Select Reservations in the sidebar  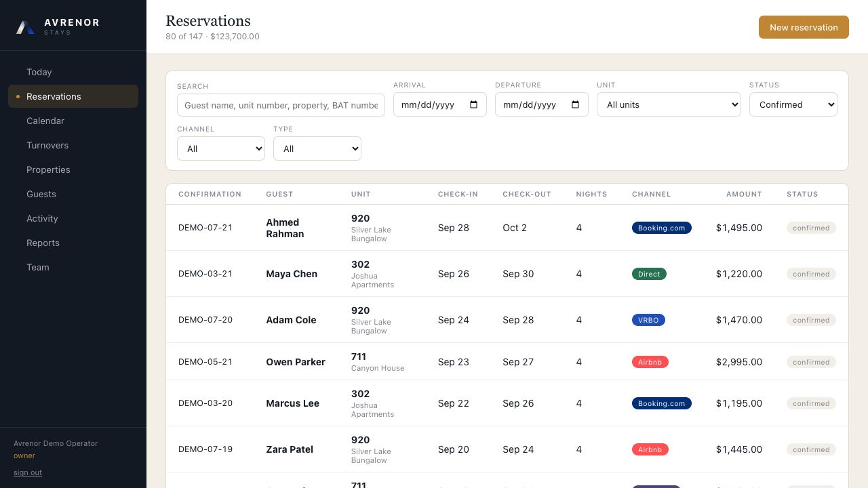point(73,96)
